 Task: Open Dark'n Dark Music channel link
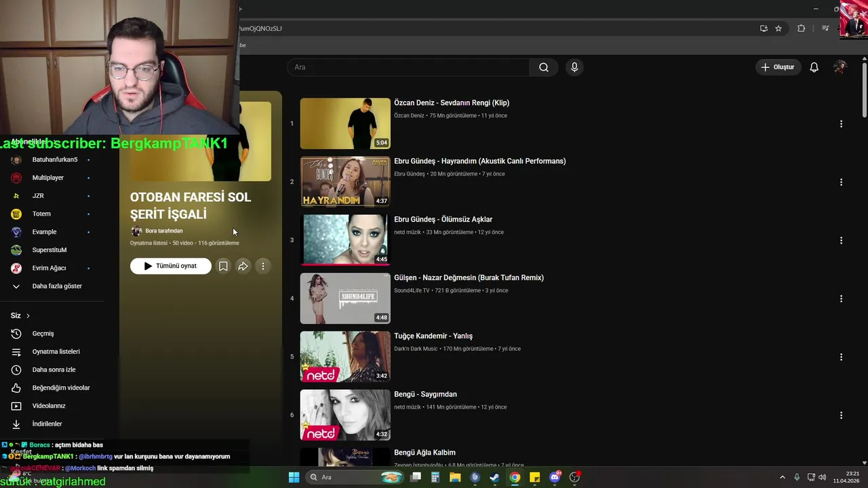(x=416, y=349)
